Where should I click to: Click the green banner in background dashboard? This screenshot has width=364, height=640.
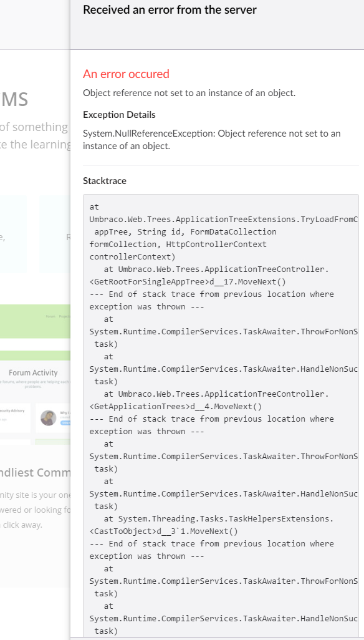coord(35,321)
